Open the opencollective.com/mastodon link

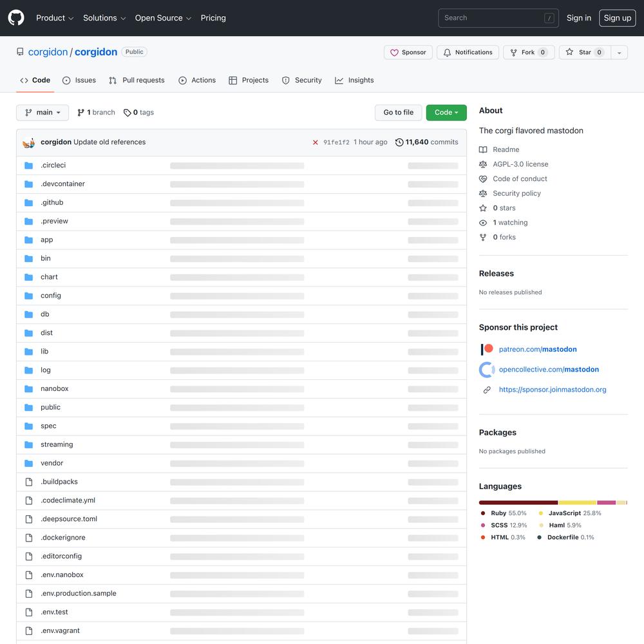549,370
